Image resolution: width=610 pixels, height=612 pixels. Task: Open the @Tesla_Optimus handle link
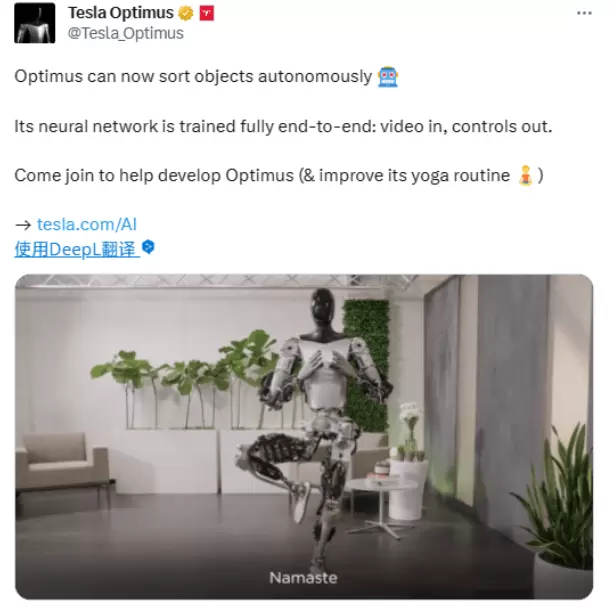pos(126,33)
